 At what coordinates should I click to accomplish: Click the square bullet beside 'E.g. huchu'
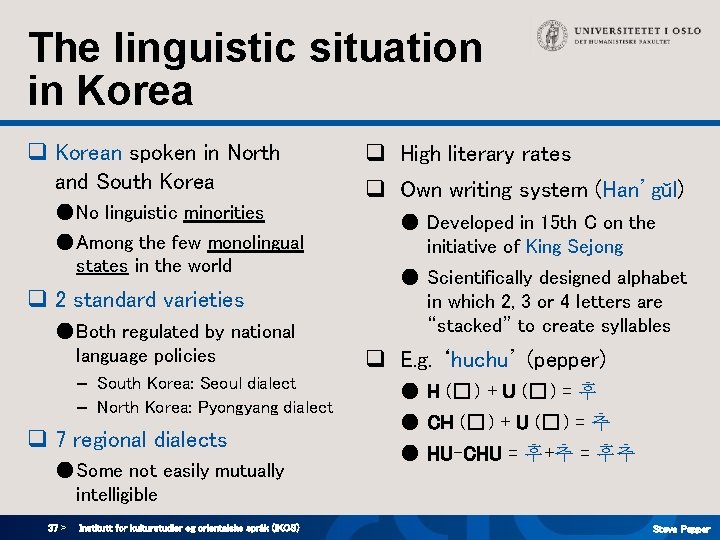[x=375, y=358]
